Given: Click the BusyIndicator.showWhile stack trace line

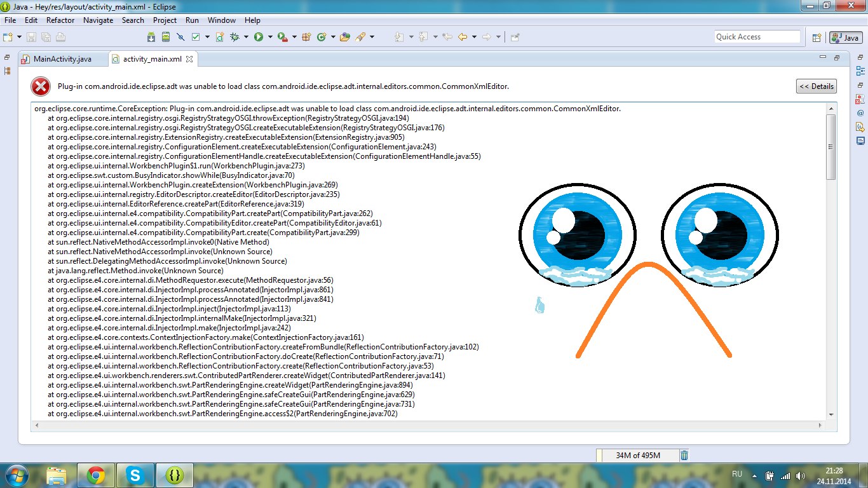Looking at the screenshot, I should (171, 175).
